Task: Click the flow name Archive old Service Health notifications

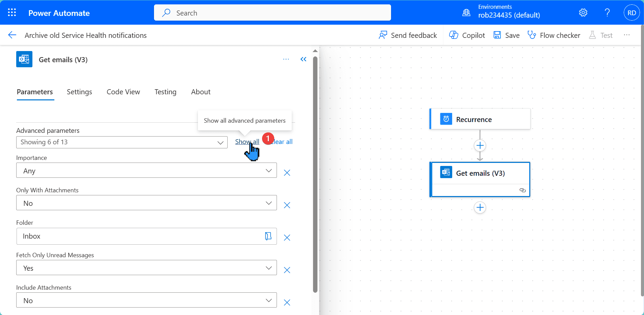Action: coord(86,35)
